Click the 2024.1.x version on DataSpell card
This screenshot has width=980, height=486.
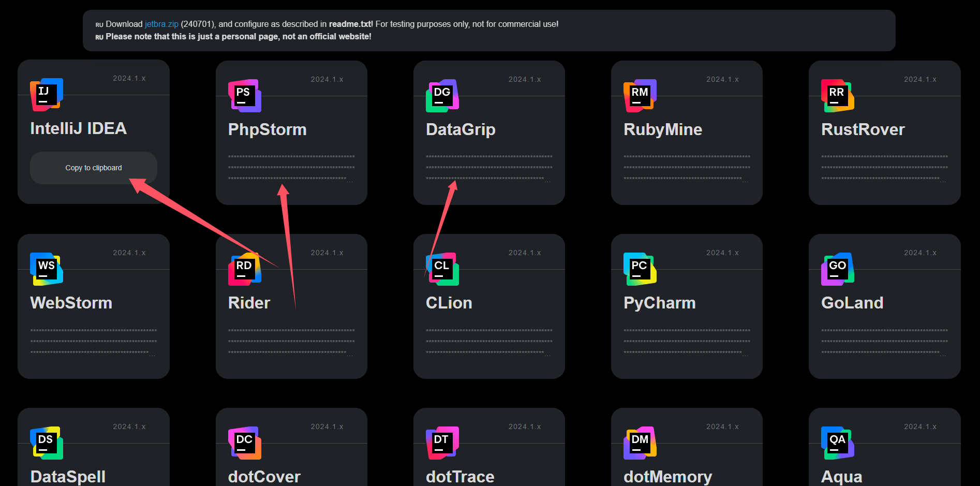129,427
